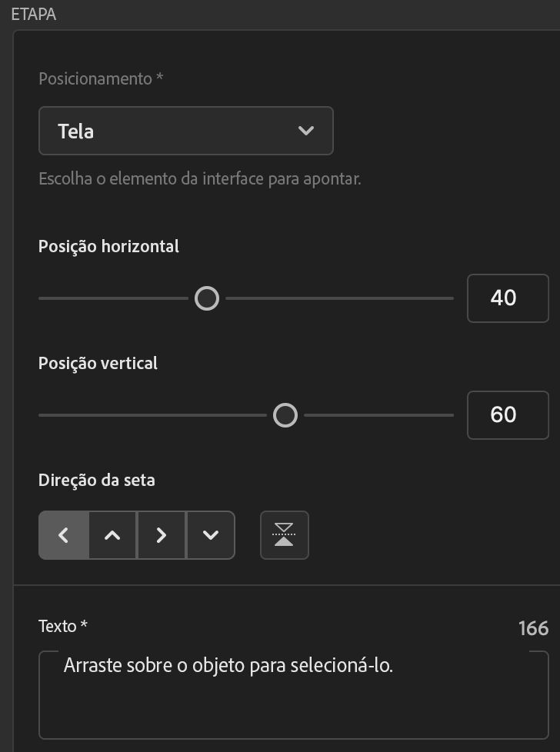The width and height of the screenshot is (560, 752).
Task: Click the helper text about choosing interface element
Action: point(199,179)
